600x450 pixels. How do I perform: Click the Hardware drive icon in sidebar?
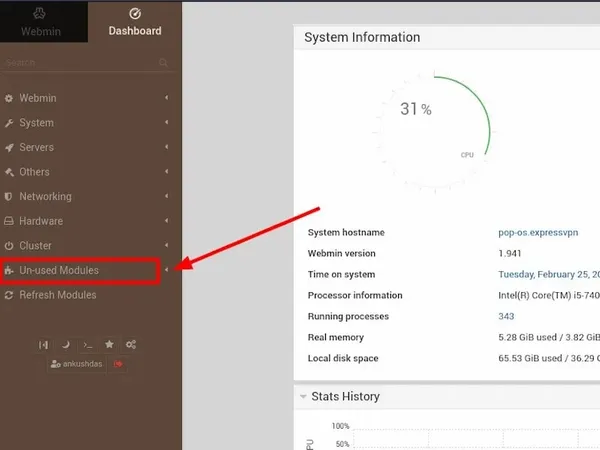9,221
